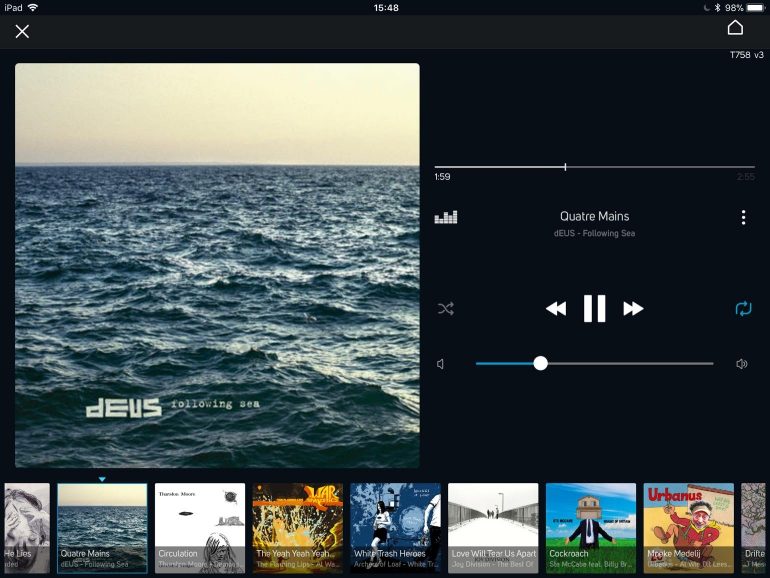770x578 pixels.
Task: Play Love Will Tear Us Apart
Action: [493, 528]
